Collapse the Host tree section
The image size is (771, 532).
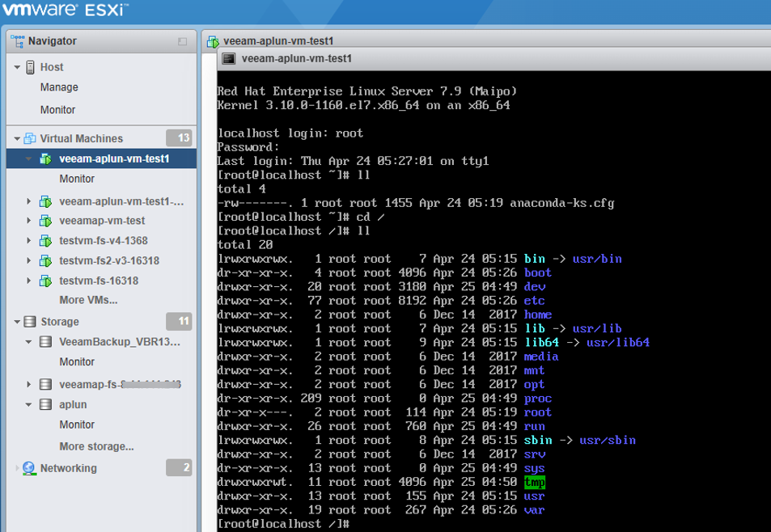[x=17, y=67]
